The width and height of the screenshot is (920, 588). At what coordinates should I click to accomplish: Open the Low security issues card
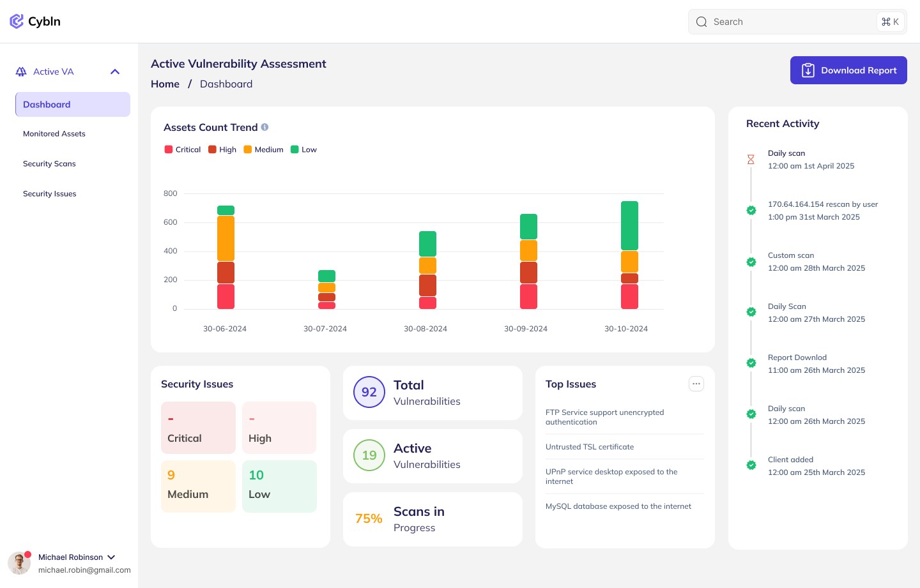pos(279,486)
